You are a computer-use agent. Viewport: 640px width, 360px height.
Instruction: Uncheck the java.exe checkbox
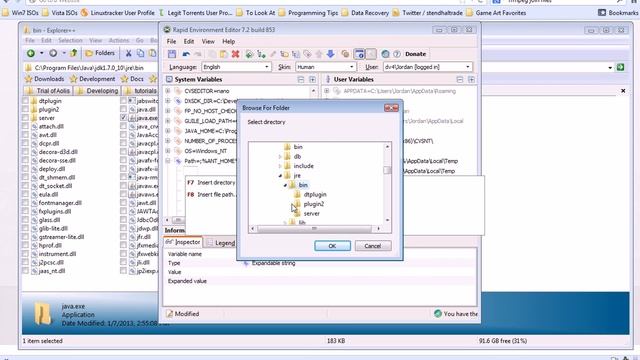click(123, 118)
